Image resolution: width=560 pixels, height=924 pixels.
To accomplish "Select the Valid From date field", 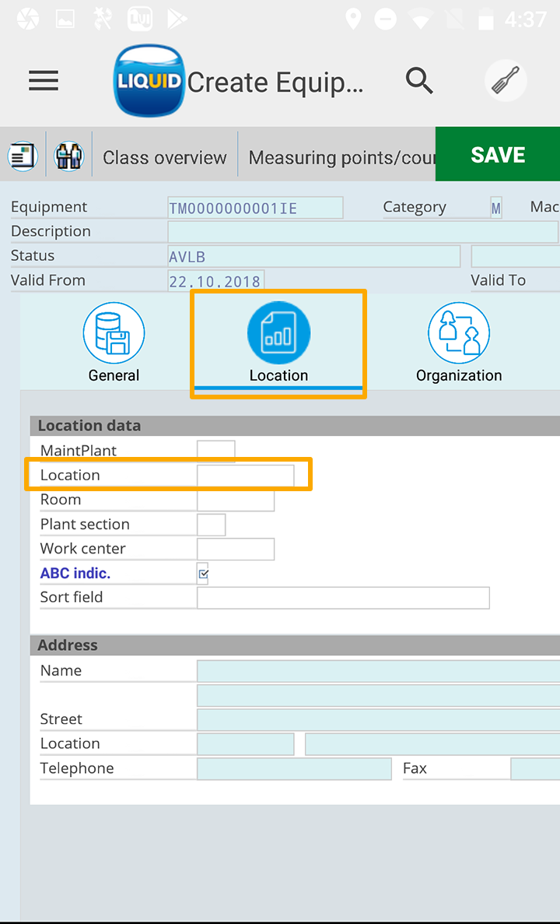I will (216, 281).
